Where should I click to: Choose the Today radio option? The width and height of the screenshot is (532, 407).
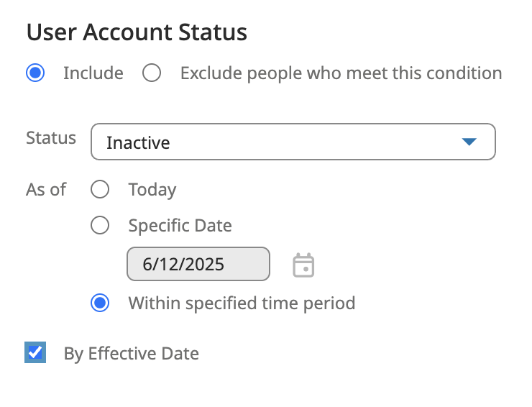100,190
